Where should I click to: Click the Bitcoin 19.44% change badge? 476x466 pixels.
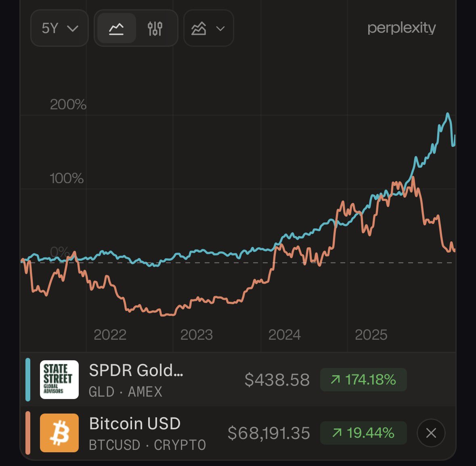[363, 433]
